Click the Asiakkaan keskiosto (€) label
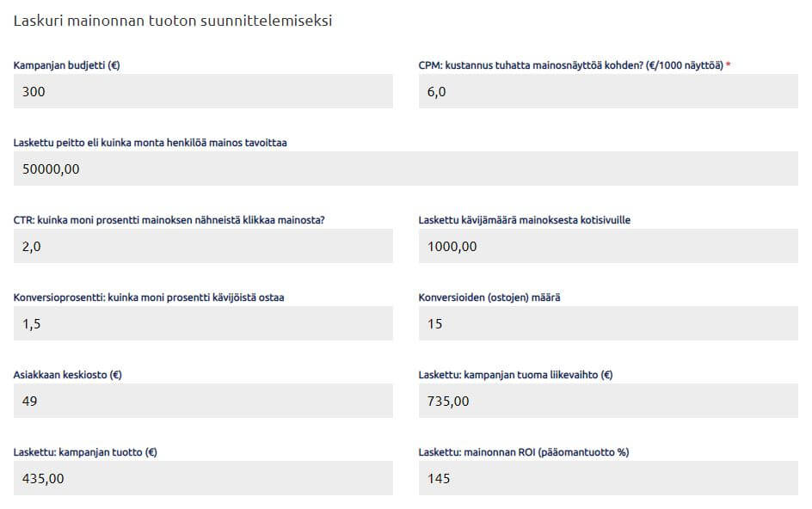The width and height of the screenshot is (812, 509). tap(73, 372)
